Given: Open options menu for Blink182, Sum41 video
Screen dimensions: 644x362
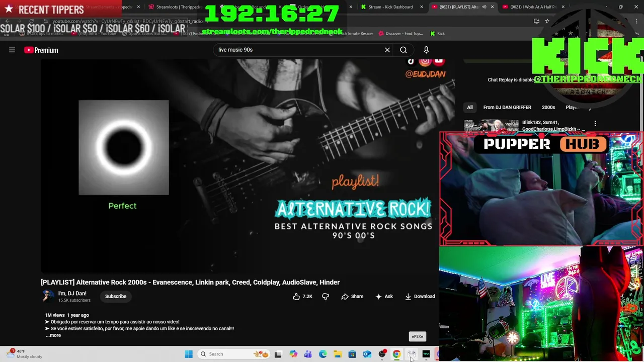Looking at the screenshot, I should (595, 123).
